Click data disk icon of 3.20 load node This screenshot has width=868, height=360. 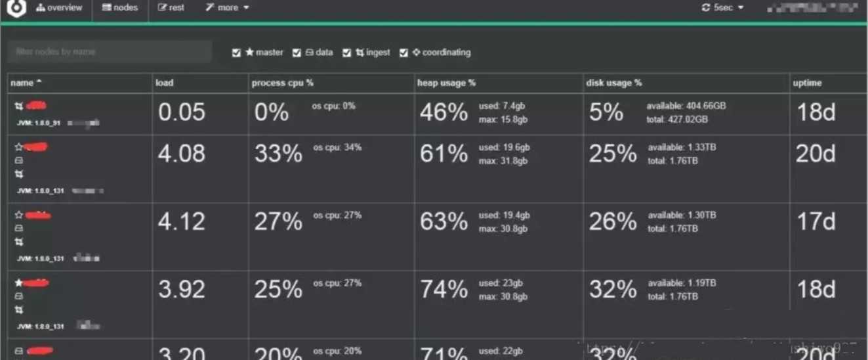(19, 351)
